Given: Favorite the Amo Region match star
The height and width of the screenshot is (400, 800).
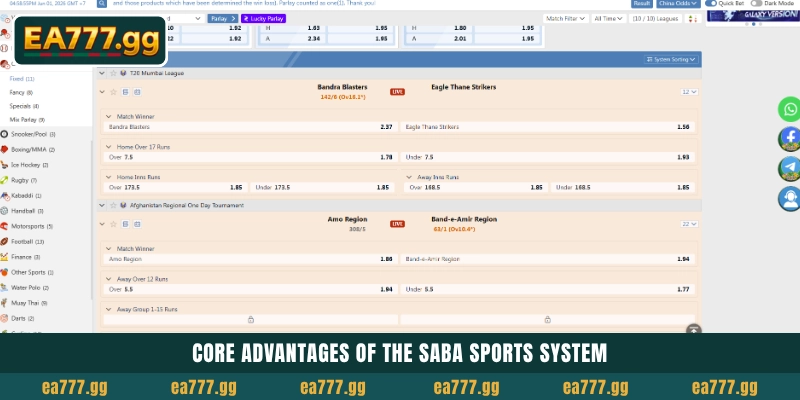Looking at the screenshot, I should coord(113,224).
